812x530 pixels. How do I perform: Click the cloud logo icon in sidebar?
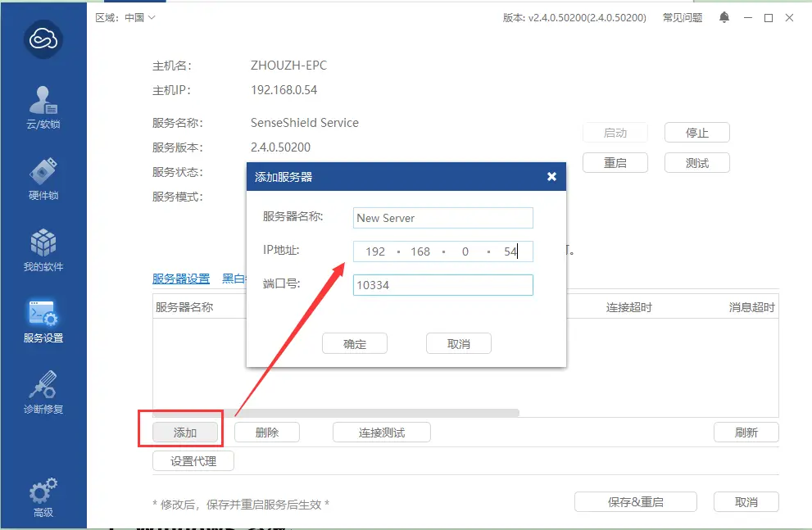(43, 39)
